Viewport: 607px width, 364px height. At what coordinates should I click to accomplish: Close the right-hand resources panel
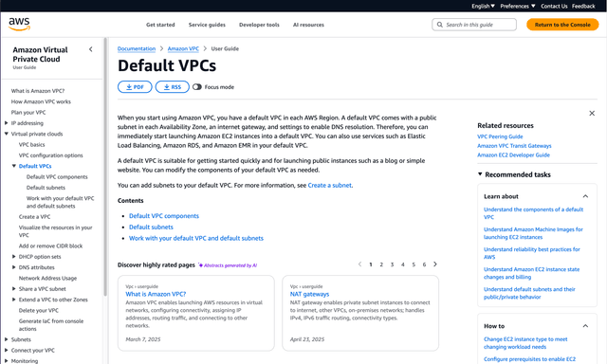click(x=592, y=114)
